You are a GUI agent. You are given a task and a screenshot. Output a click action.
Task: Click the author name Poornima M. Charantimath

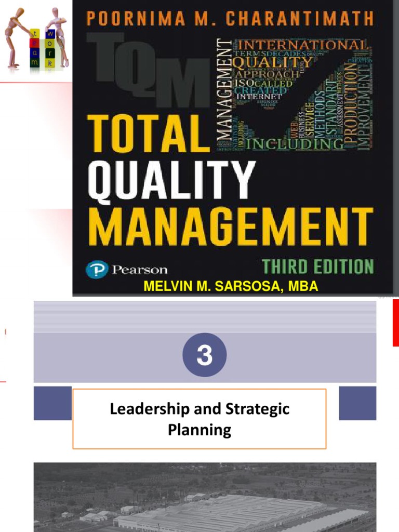[x=230, y=19]
